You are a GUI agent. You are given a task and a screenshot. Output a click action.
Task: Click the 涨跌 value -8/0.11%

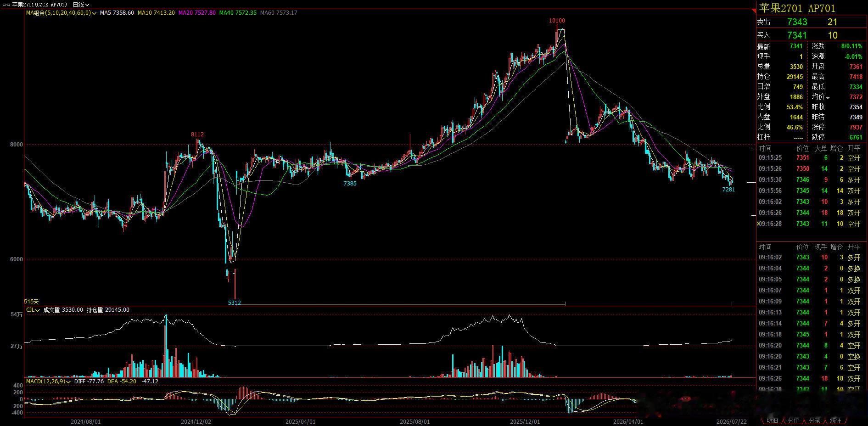[x=851, y=46]
